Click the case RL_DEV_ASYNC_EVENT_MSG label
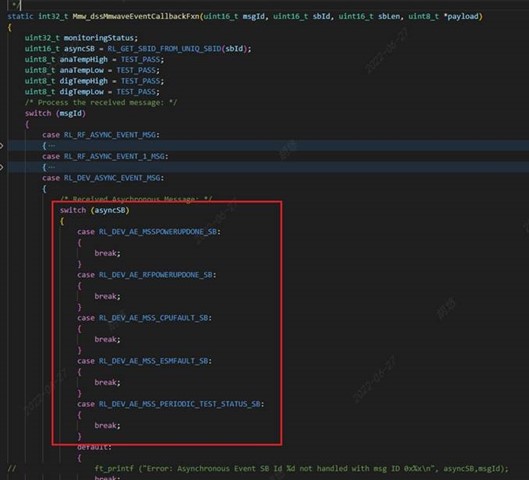 tap(103, 178)
